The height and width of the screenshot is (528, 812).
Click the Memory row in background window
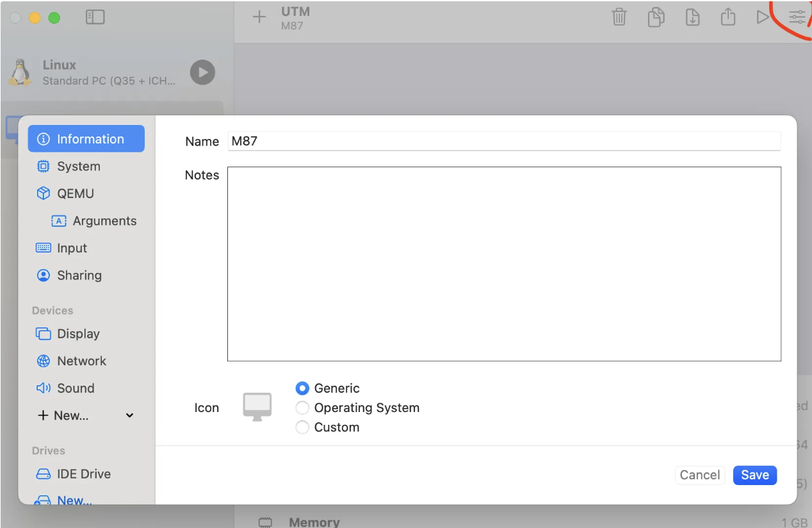point(523,522)
